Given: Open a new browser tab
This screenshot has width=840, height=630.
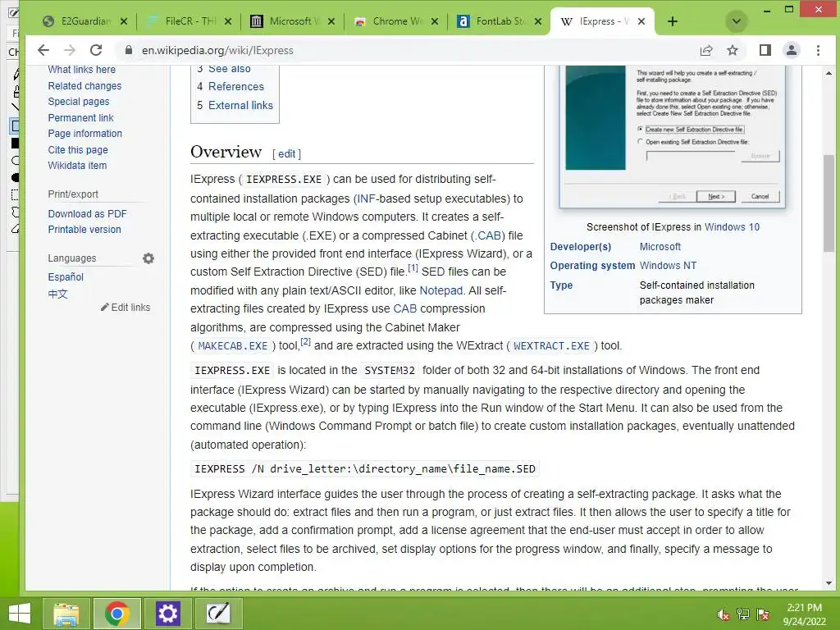Looking at the screenshot, I should tap(673, 21).
